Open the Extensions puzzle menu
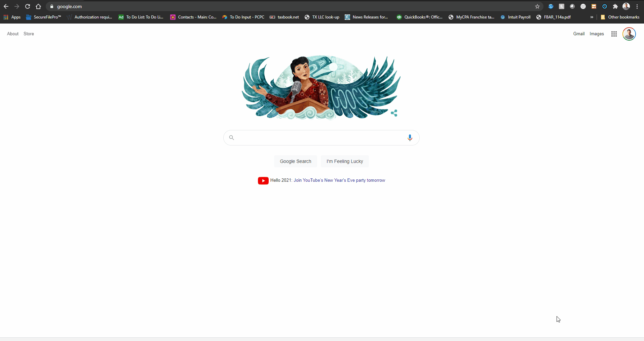The height and width of the screenshot is (341, 644). [615, 6]
